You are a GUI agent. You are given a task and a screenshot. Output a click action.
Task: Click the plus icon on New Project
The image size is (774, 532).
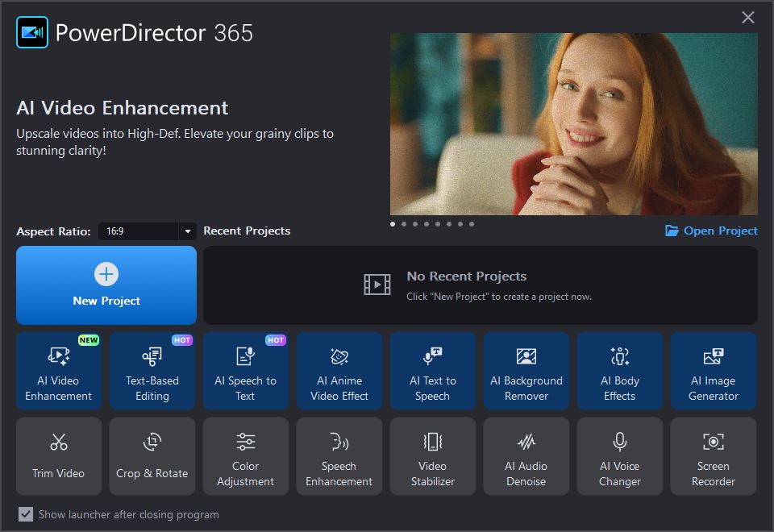[106, 274]
